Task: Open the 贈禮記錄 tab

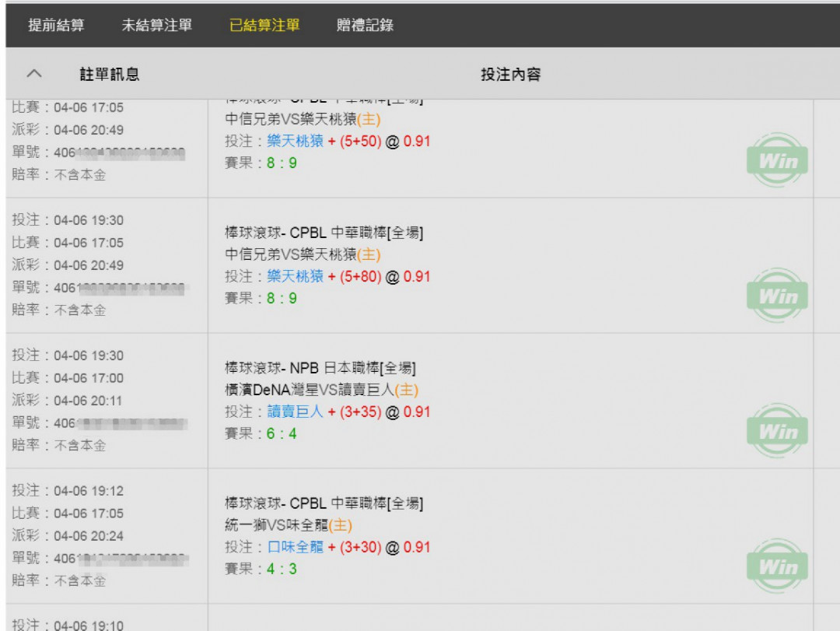Action: click(x=366, y=25)
